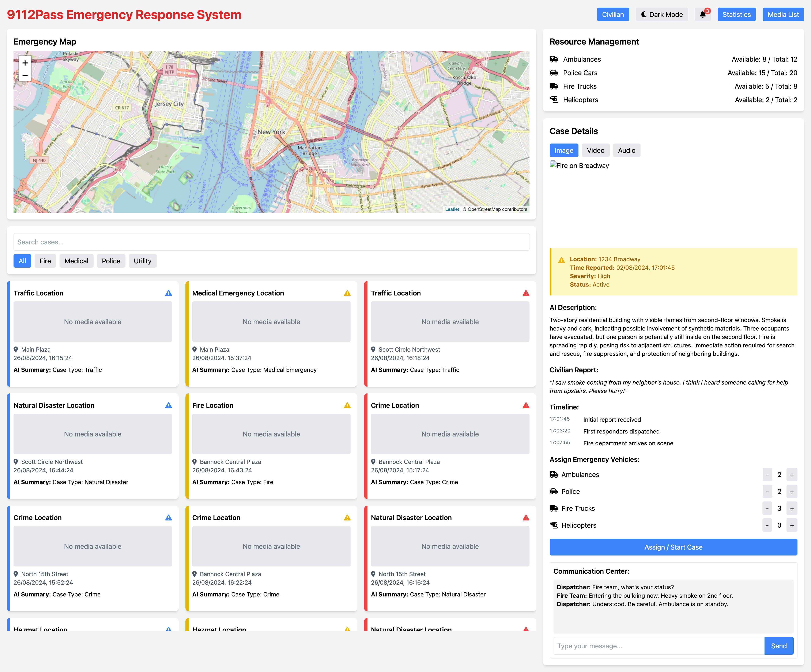The height and width of the screenshot is (672, 811).
Task: Click the ambulance icon in Resource Management
Action: pos(554,60)
